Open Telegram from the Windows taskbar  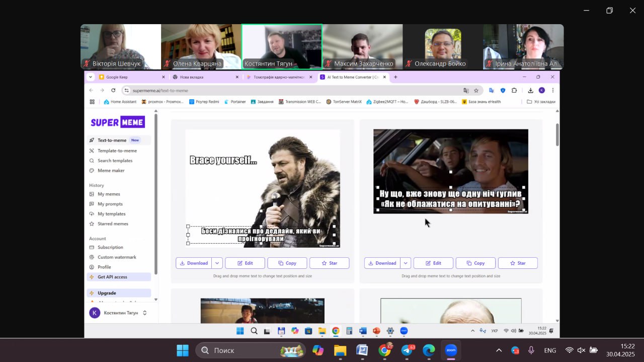(x=407, y=350)
